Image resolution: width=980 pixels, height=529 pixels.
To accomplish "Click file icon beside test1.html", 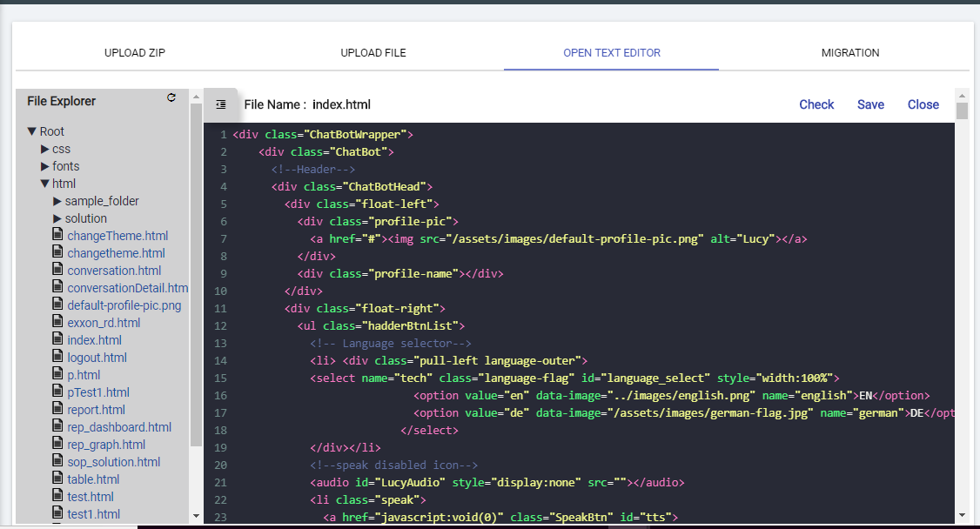I will tap(57, 514).
